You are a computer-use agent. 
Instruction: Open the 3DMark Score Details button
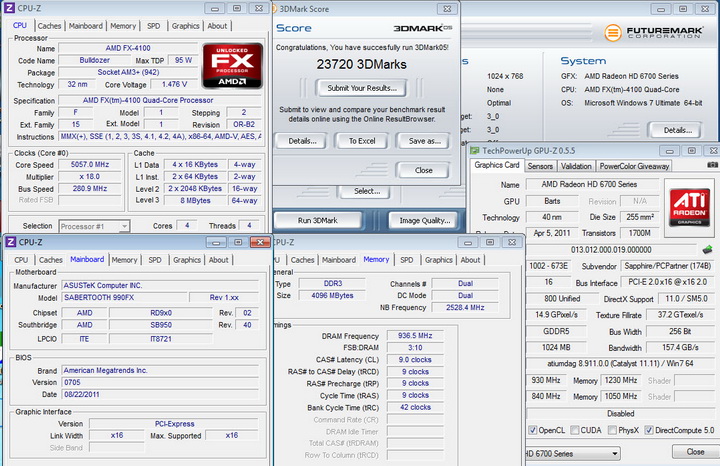pyautogui.click(x=302, y=141)
